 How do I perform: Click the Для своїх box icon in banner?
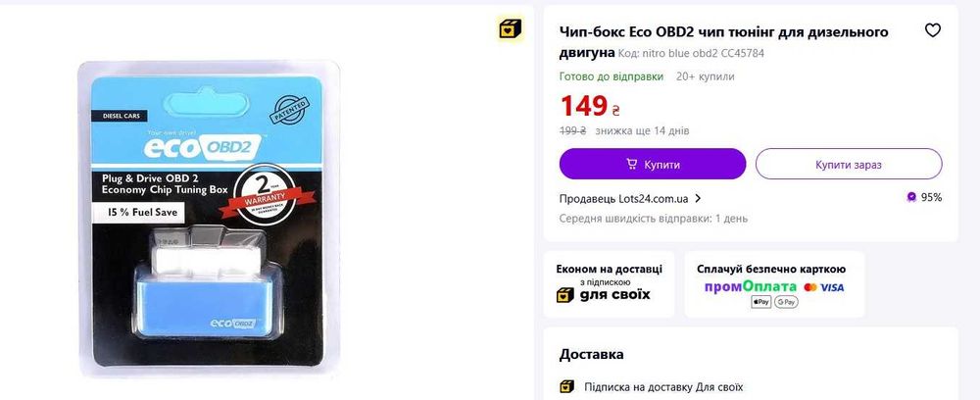pyautogui.click(x=565, y=295)
